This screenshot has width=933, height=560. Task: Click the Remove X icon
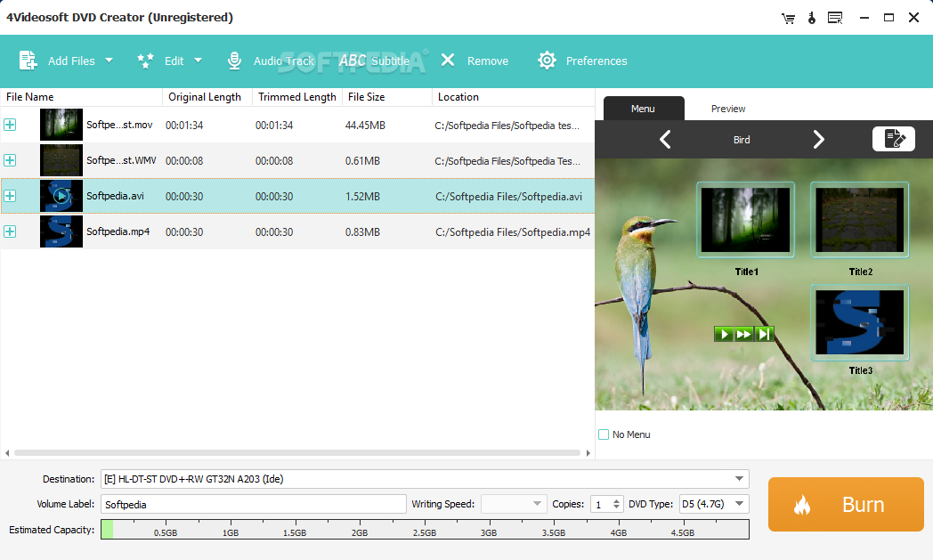448,61
